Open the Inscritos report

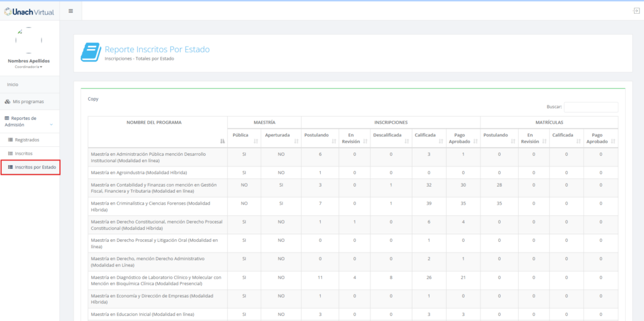[x=24, y=153]
